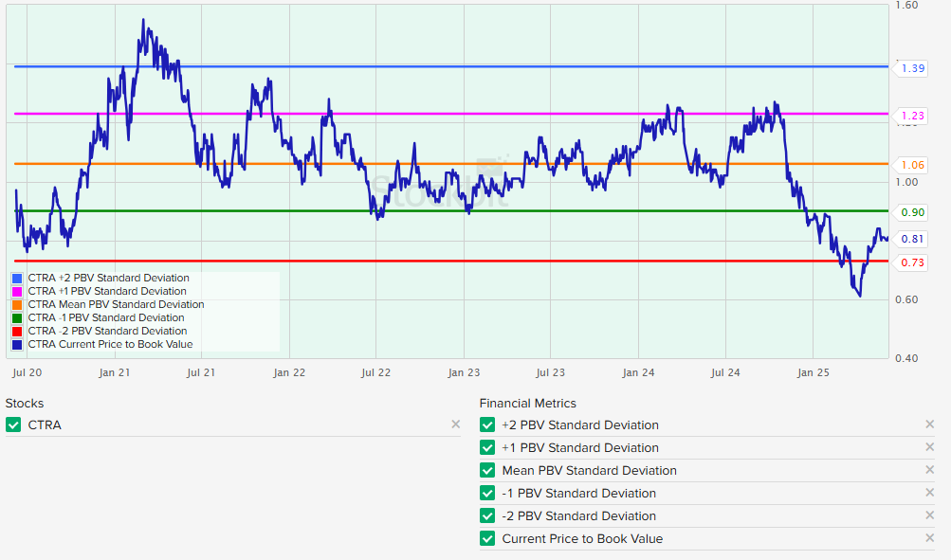Click the 1.39 value label on axis

913,68
